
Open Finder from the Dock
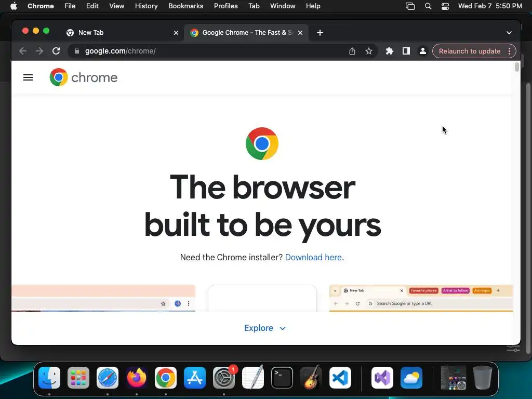pos(49,378)
